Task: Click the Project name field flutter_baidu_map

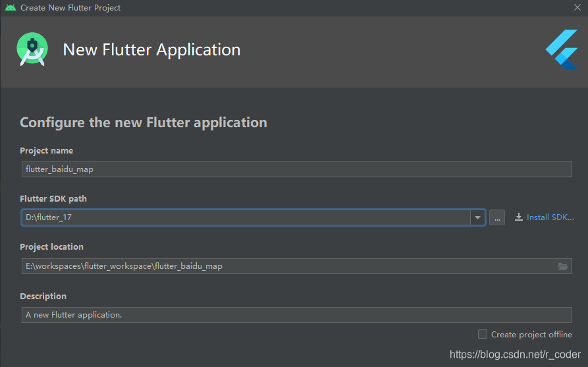Action: (x=296, y=169)
